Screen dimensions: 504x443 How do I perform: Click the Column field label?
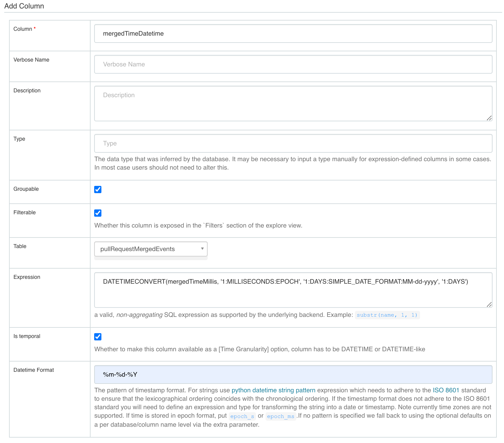pos(23,29)
